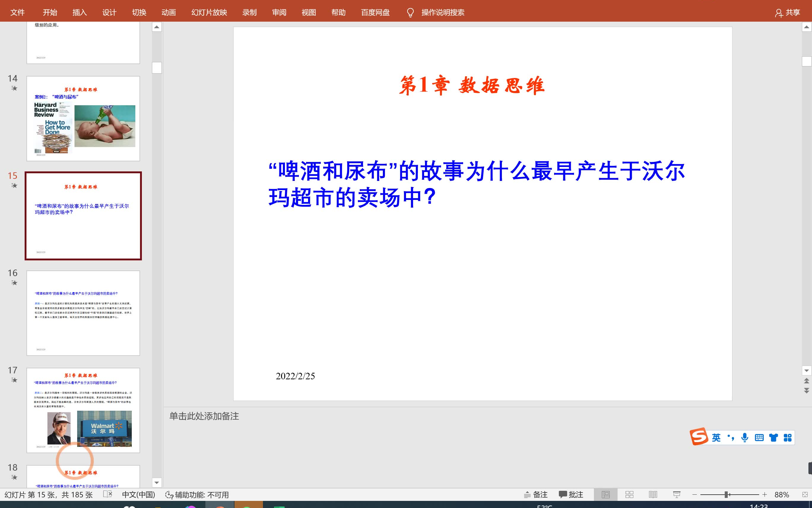Switch to Reading view in status bar
812x508 pixels.
(653, 494)
